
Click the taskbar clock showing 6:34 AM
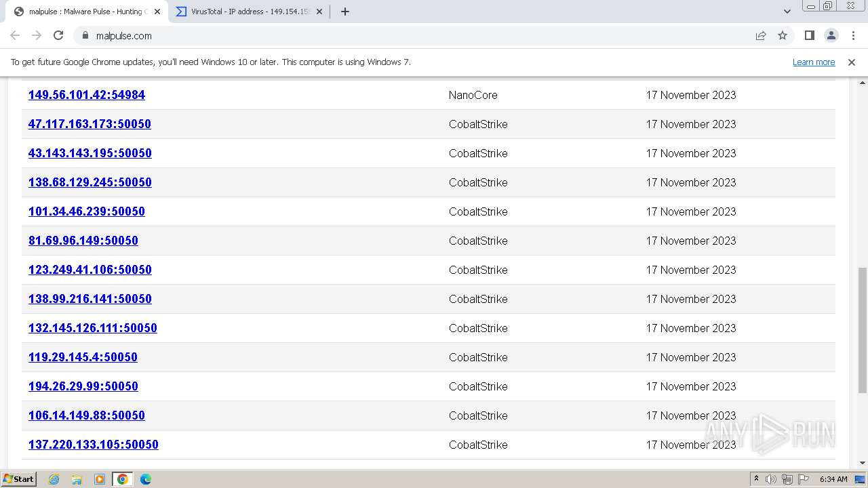tap(833, 479)
